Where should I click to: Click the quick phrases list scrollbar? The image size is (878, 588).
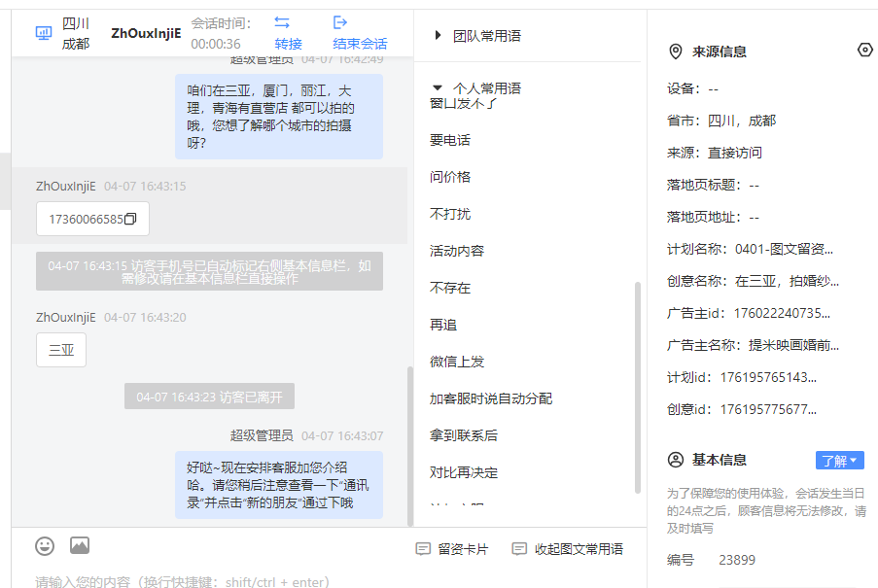637,387
